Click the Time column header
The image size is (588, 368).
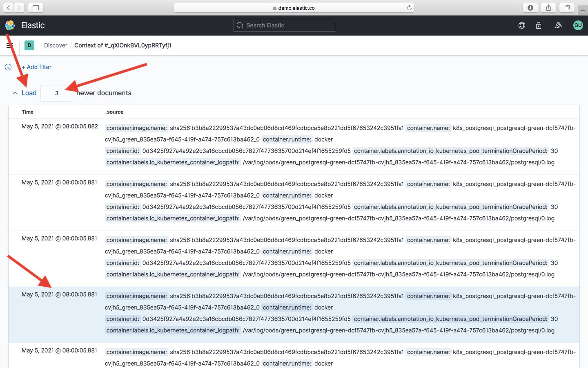coord(27,112)
